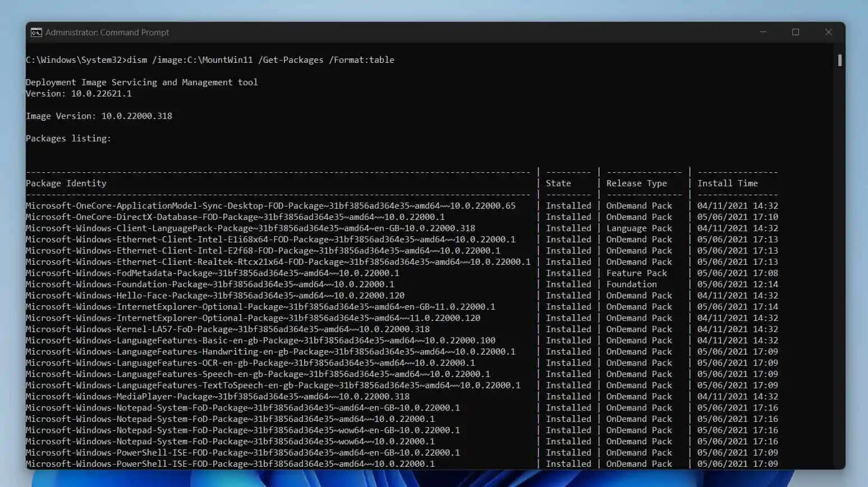Click the Notepad-System-FoD amd64 en-GB row
This screenshot has width=868, height=487.
click(x=402, y=408)
